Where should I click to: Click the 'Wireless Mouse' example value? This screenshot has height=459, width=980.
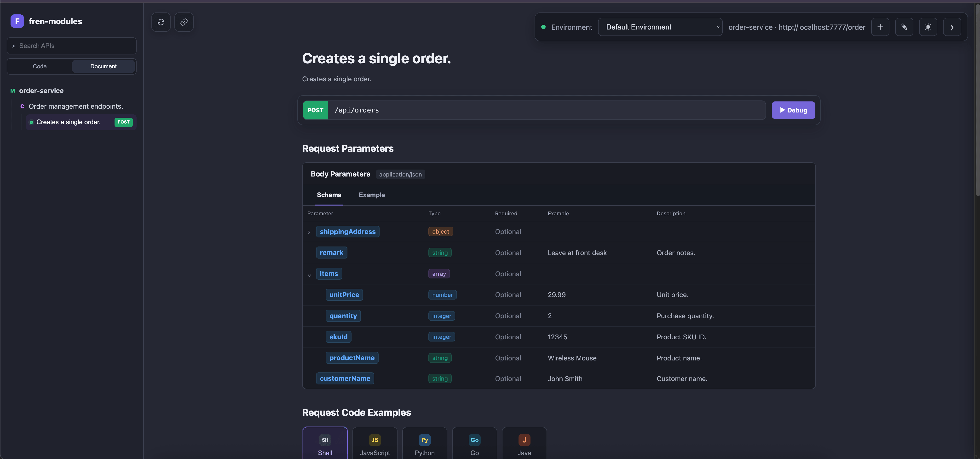pos(572,358)
